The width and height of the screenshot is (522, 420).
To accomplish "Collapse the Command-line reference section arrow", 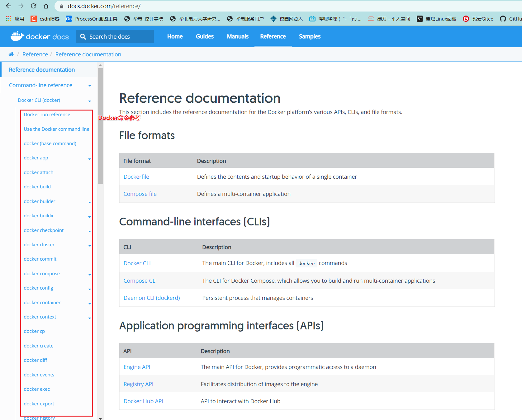I will tap(90, 86).
